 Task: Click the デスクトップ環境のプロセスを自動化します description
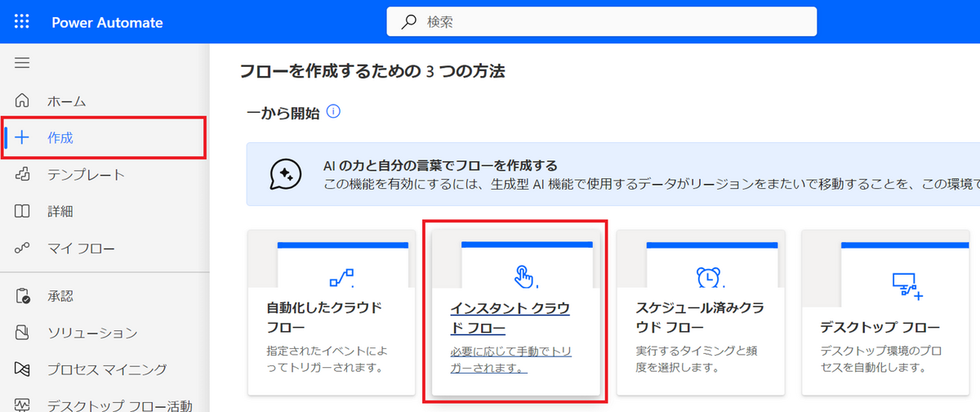tap(881, 359)
